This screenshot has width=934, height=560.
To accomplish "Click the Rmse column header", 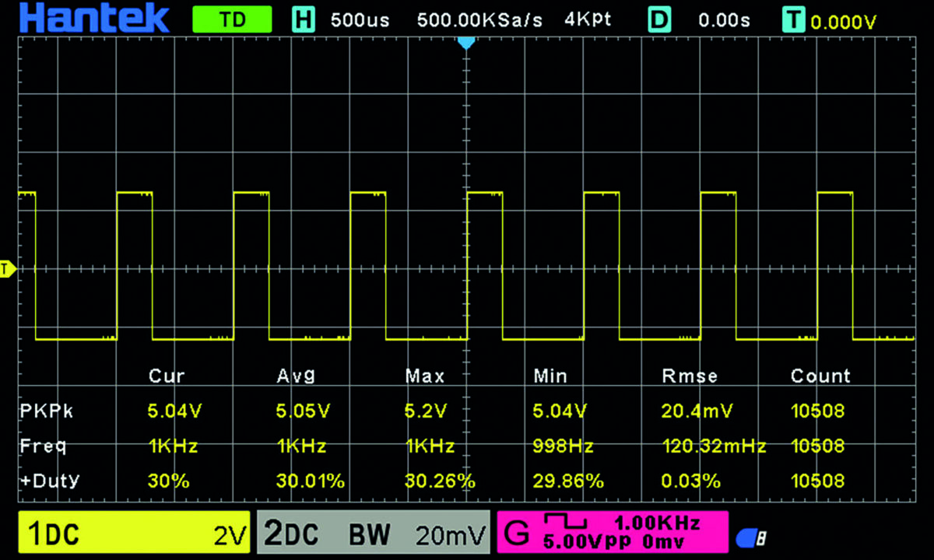I will pos(689,376).
